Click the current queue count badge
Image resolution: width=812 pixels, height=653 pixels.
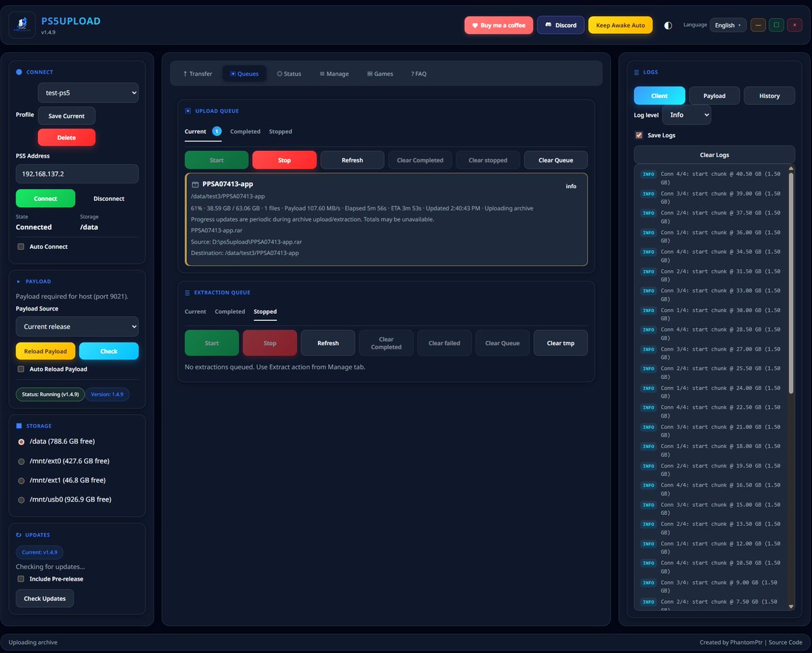click(x=217, y=131)
